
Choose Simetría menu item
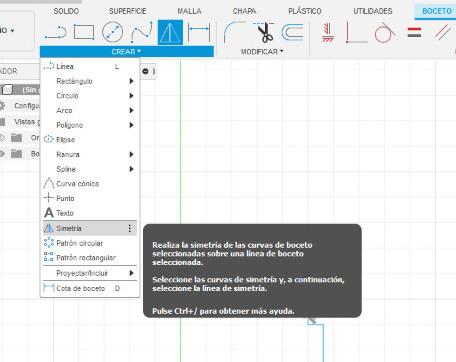pyautogui.click(x=90, y=228)
